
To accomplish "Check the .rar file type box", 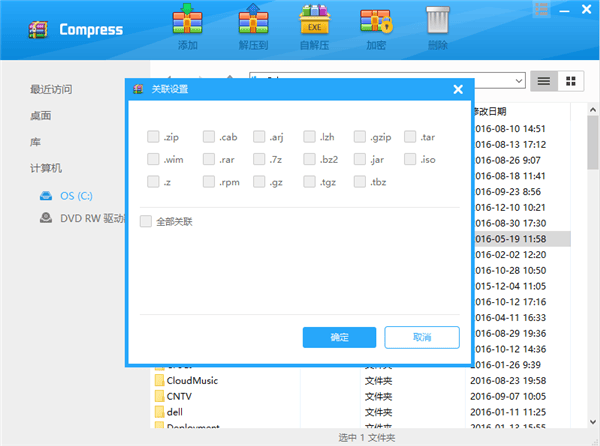I will click(209, 159).
